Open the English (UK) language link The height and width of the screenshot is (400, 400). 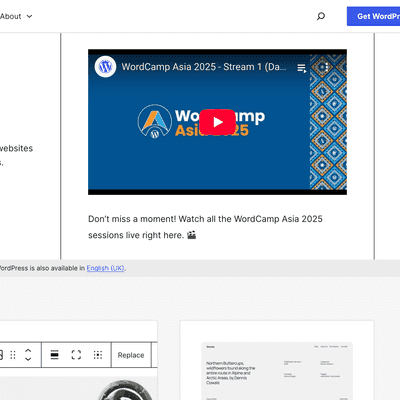[x=105, y=268]
